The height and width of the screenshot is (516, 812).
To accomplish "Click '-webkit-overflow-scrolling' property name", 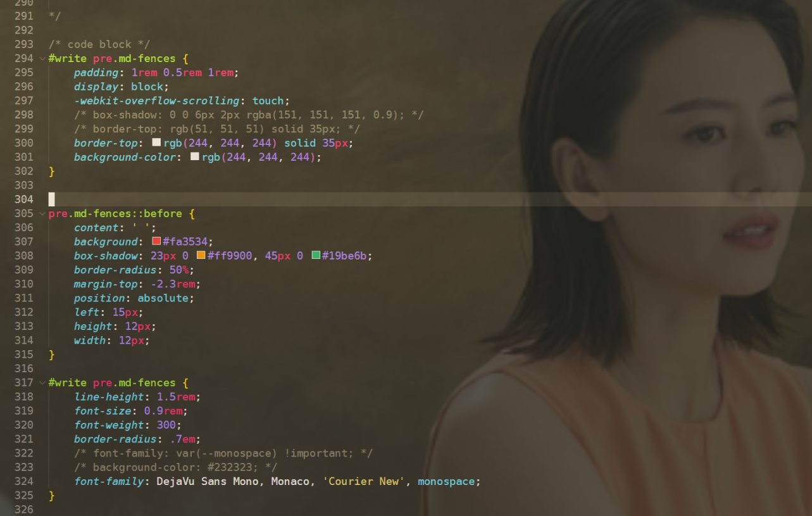I will (x=156, y=101).
